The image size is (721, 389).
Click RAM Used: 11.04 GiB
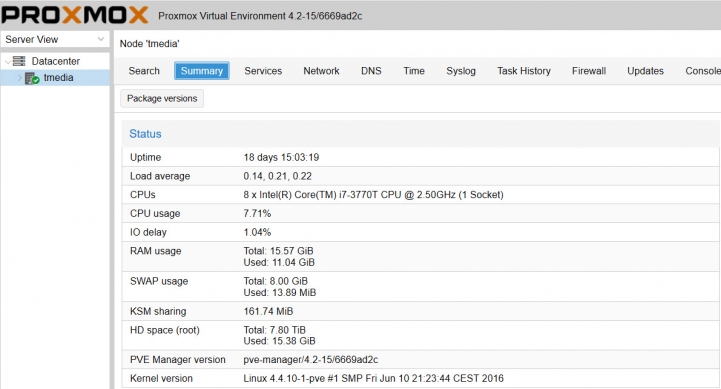(x=279, y=263)
